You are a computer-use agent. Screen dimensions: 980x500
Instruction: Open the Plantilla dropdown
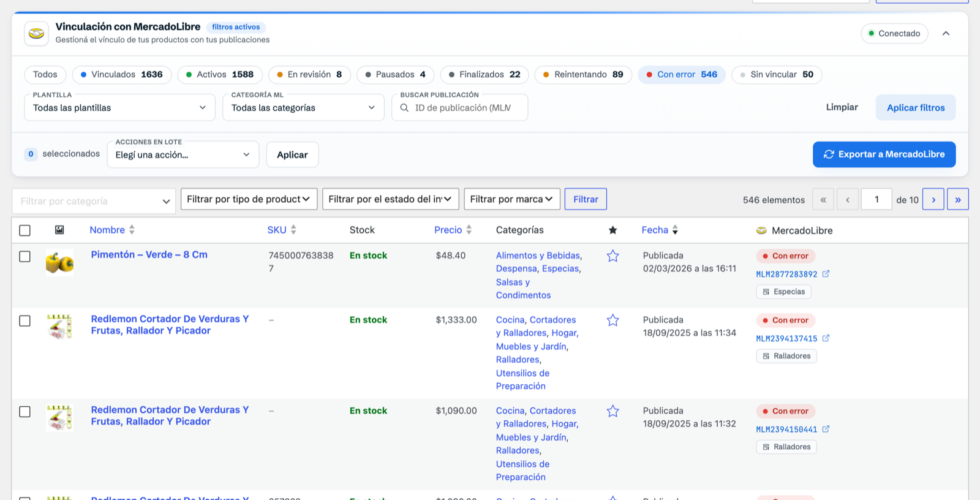pyautogui.click(x=120, y=107)
